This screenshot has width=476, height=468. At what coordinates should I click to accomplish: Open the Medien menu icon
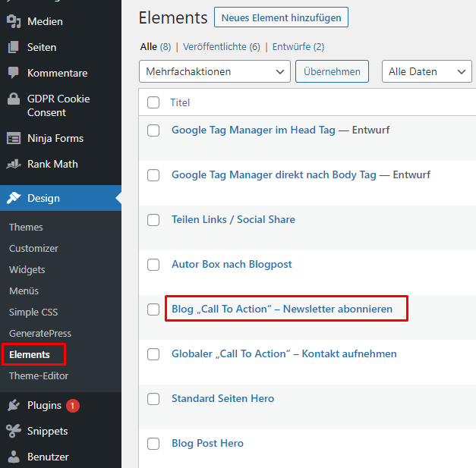point(14,21)
